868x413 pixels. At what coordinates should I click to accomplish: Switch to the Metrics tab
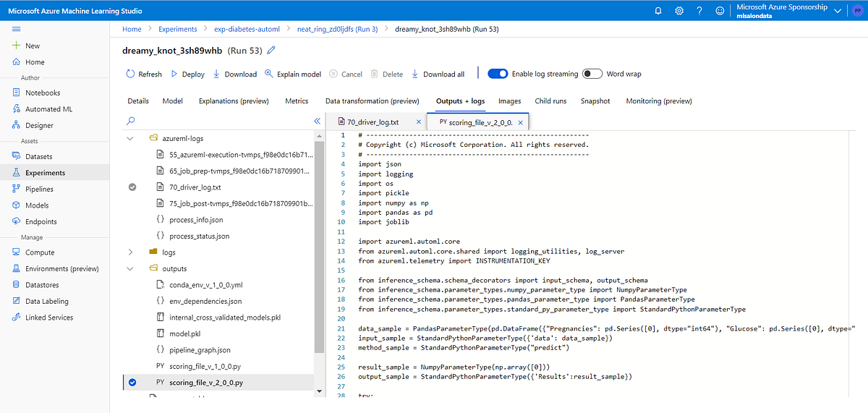coord(297,101)
